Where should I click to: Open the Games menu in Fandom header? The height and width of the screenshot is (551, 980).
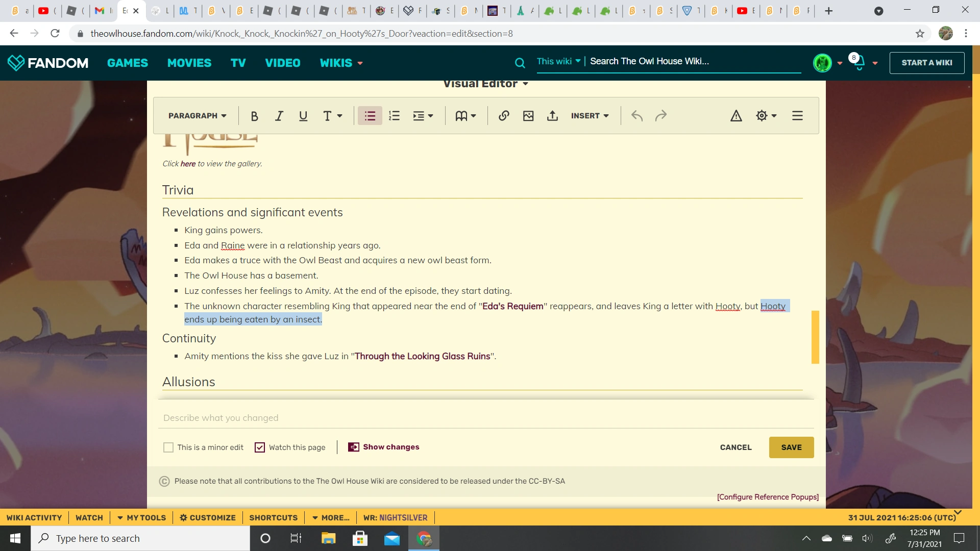coord(127,63)
